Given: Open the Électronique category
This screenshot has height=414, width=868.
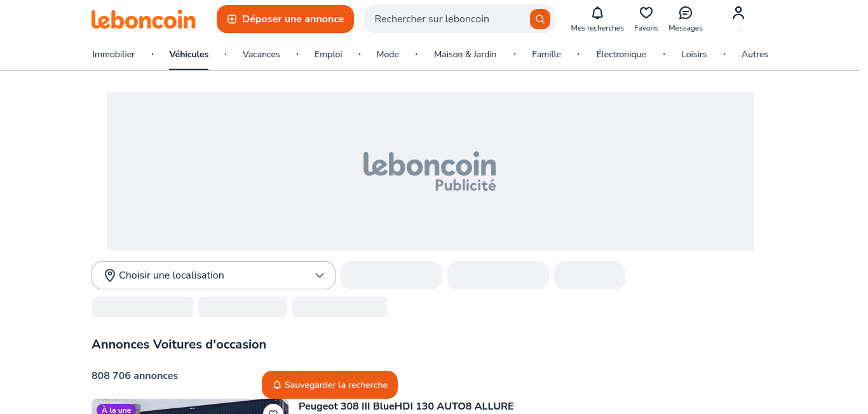Looking at the screenshot, I should tap(621, 55).
